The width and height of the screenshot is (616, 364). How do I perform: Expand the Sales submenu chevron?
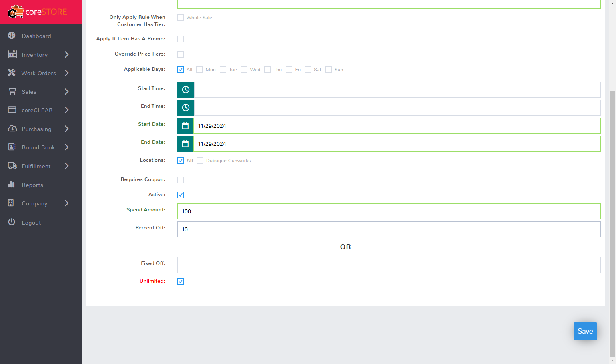[x=67, y=91]
